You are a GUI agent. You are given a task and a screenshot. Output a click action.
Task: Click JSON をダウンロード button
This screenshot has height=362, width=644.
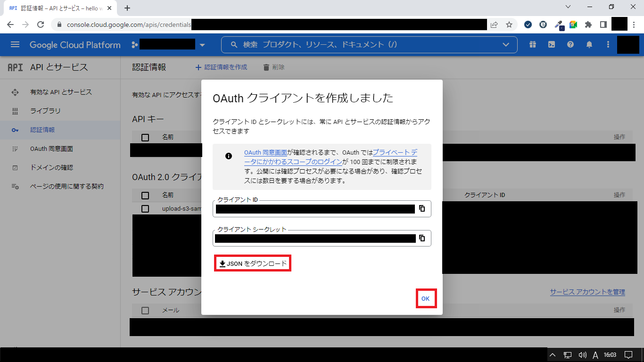pos(253,263)
